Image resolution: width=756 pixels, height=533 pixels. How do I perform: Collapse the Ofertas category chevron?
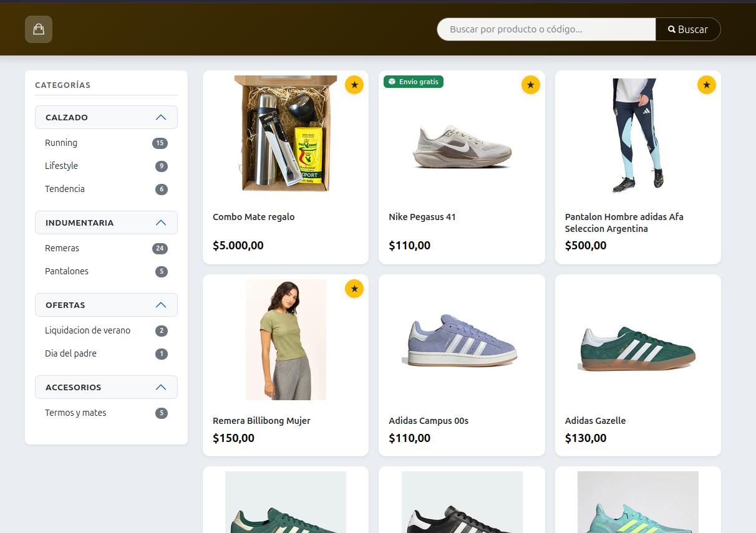(x=161, y=305)
